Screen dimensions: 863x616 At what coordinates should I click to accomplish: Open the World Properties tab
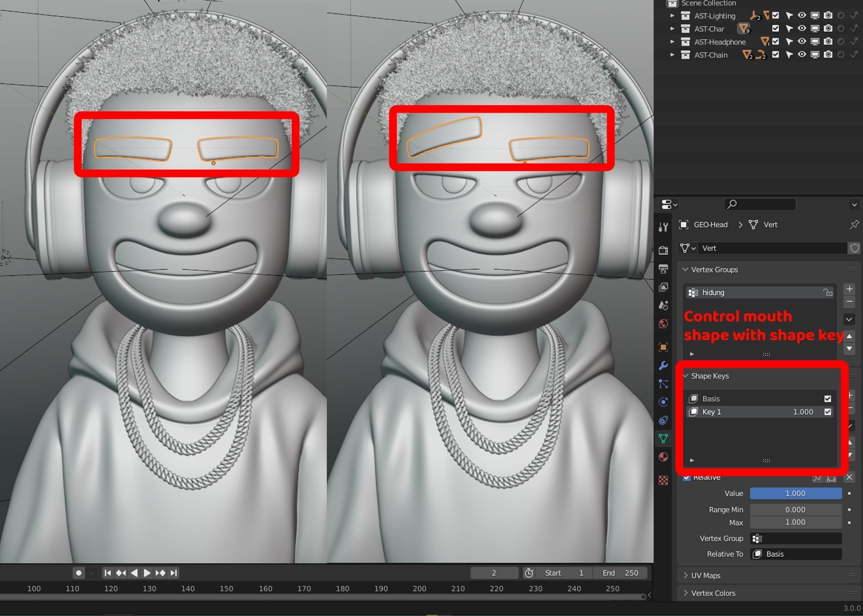pos(663,323)
